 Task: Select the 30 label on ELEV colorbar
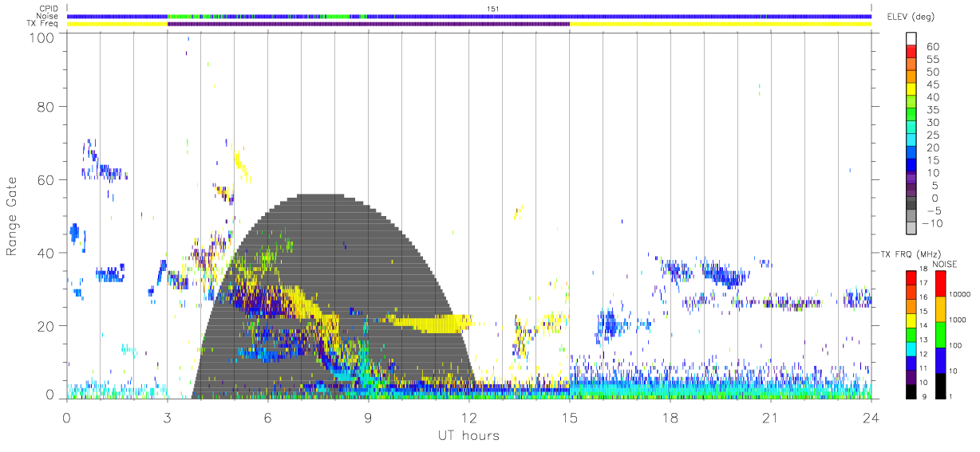(x=932, y=123)
